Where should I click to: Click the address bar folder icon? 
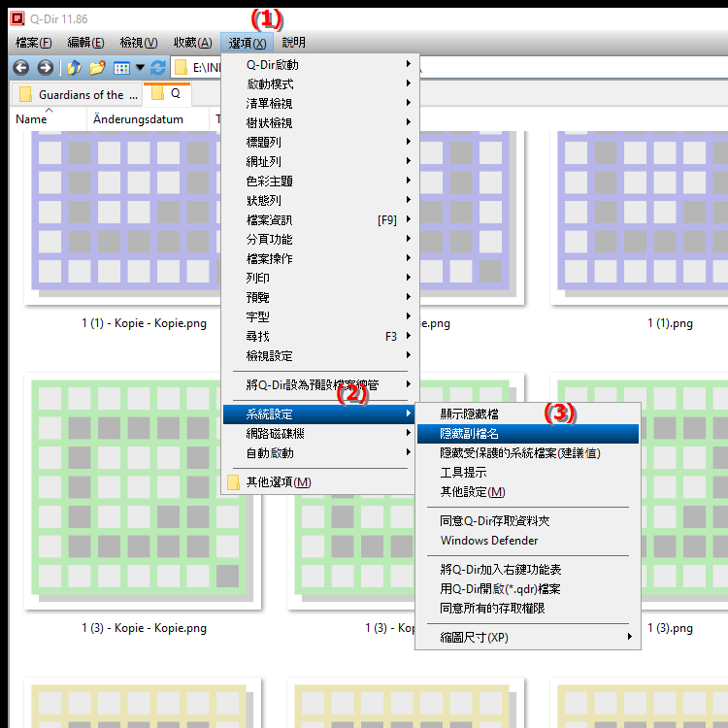[x=182, y=68]
